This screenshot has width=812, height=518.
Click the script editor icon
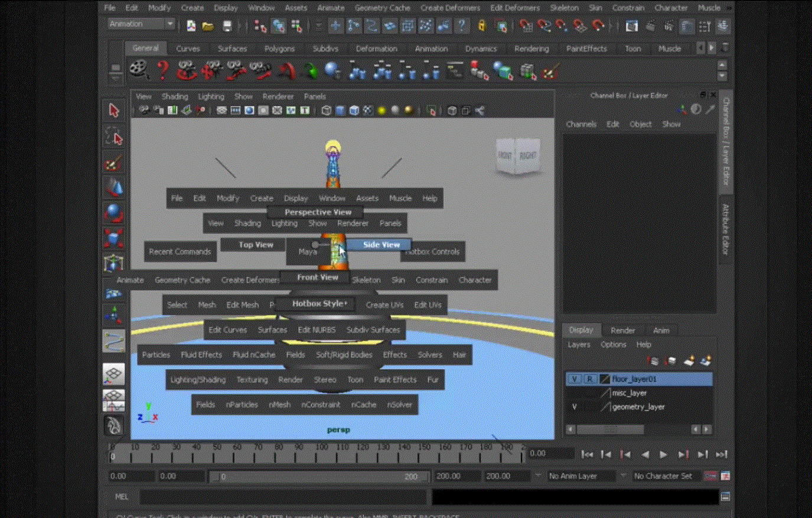[725, 497]
